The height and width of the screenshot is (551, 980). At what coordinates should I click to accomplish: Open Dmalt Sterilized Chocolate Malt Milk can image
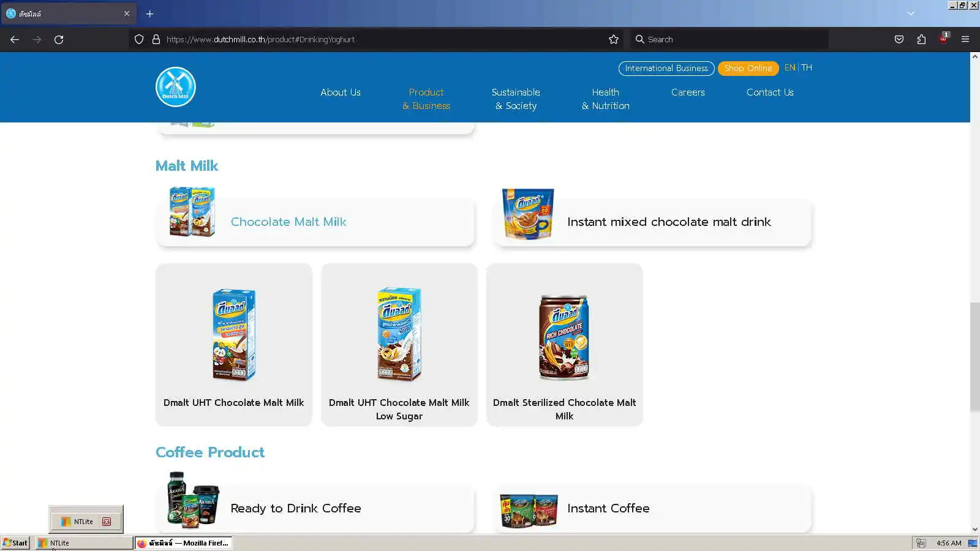click(564, 337)
